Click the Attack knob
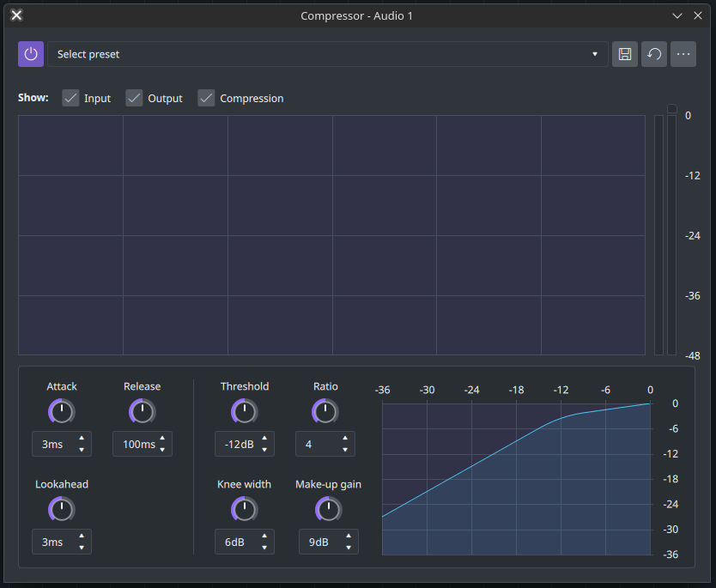Viewport: 716px width, 588px height. pos(62,411)
